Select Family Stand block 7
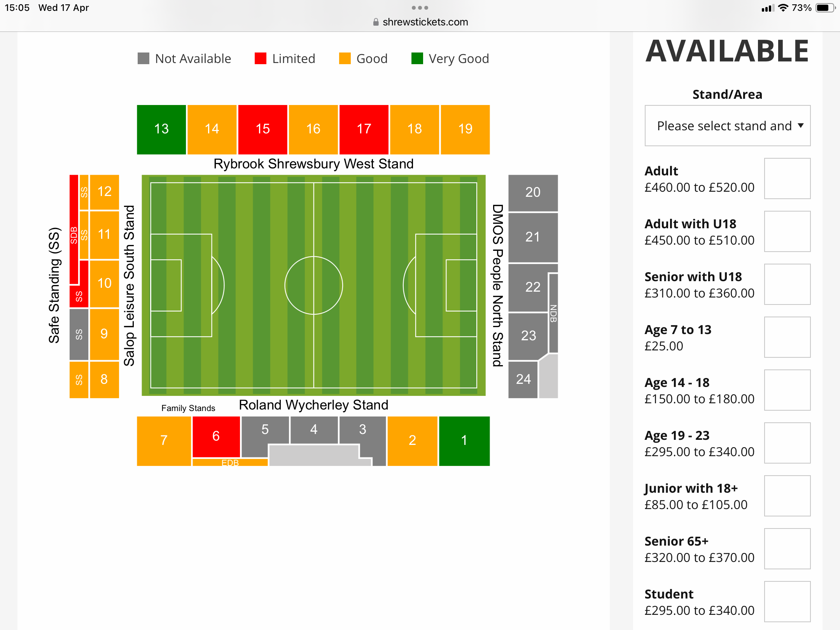The height and width of the screenshot is (630, 840). (164, 441)
